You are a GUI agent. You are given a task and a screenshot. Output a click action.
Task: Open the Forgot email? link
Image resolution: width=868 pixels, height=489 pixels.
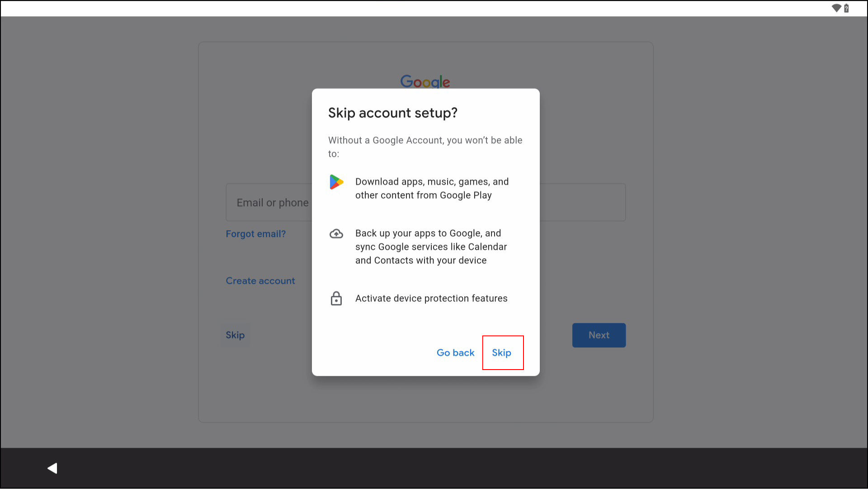coord(256,234)
